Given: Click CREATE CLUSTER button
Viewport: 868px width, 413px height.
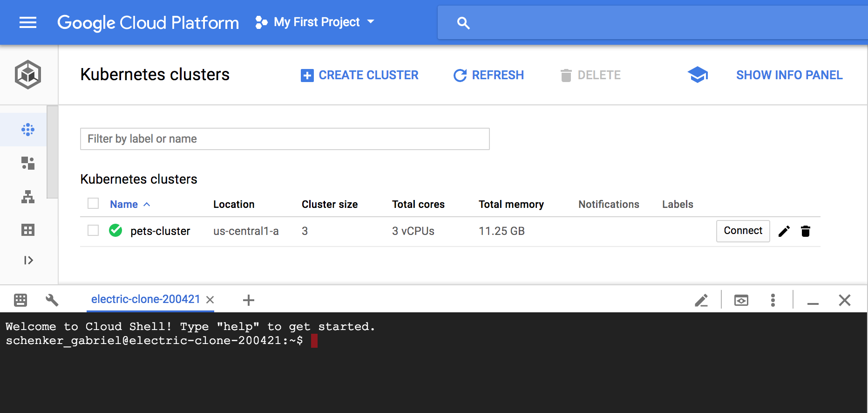Looking at the screenshot, I should tap(359, 75).
